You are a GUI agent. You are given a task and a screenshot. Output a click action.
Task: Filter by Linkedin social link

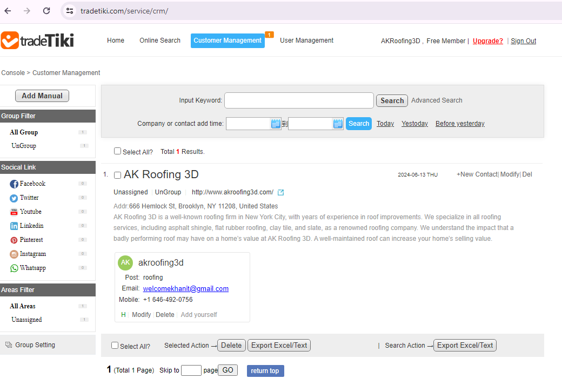coord(26,226)
